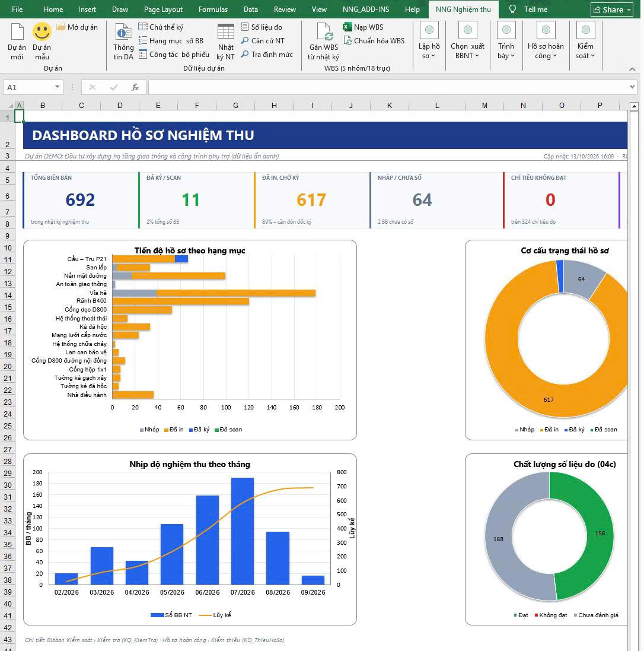Select column H header
Image resolution: width=644 pixels, height=651 pixels.
274,106
